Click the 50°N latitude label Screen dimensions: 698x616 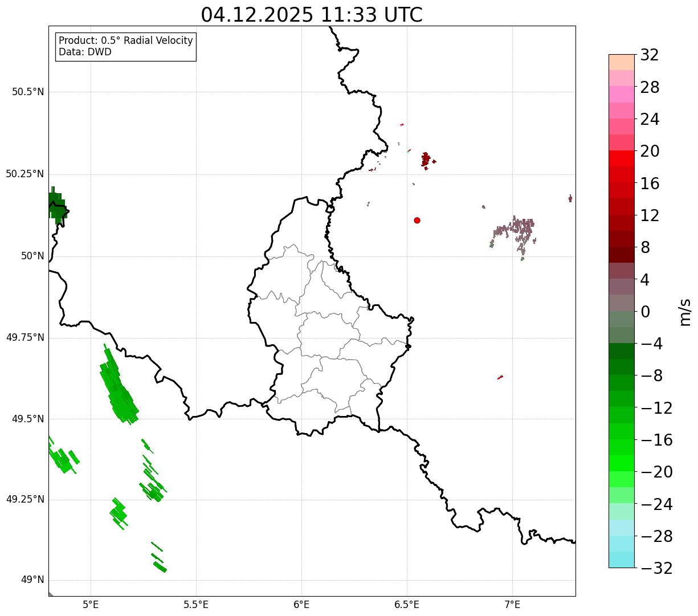(32, 256)
